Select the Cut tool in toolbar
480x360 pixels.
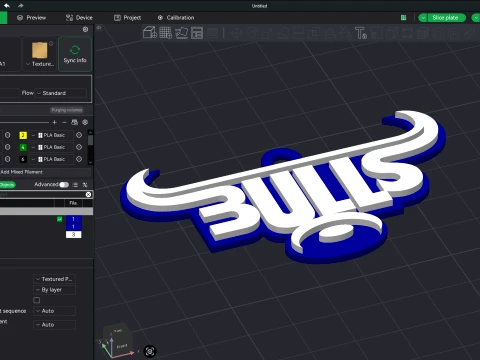(298, 33)
